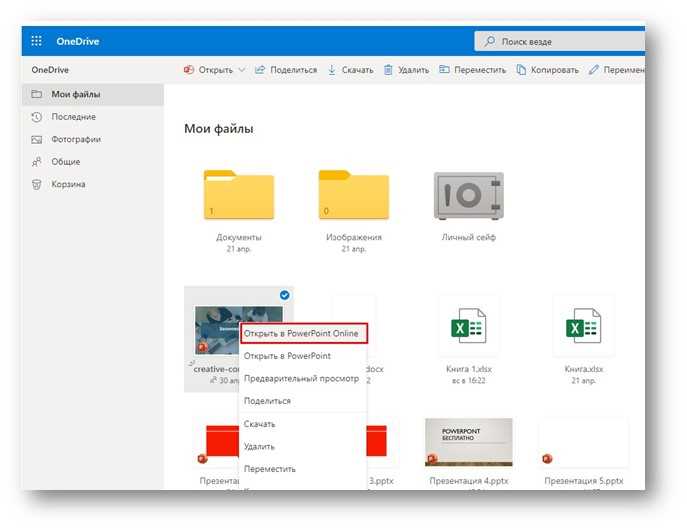Click 'Поделиться' in the toolbar
The height and width of the screenshot is (532, 687).
[293, 70]
